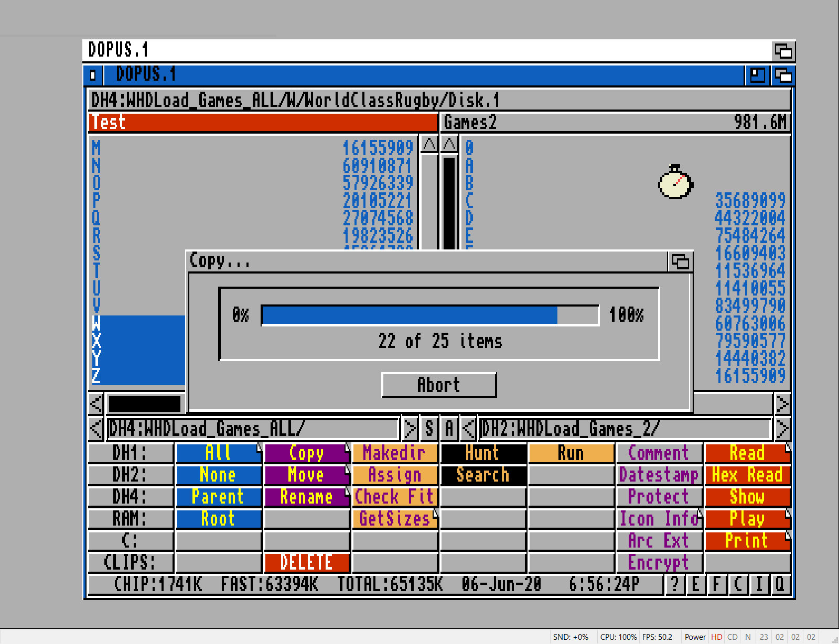Screen dimensions: 839x644
Task: Click the Rename button
Action: pyautogui.click(x=307, y=497)
